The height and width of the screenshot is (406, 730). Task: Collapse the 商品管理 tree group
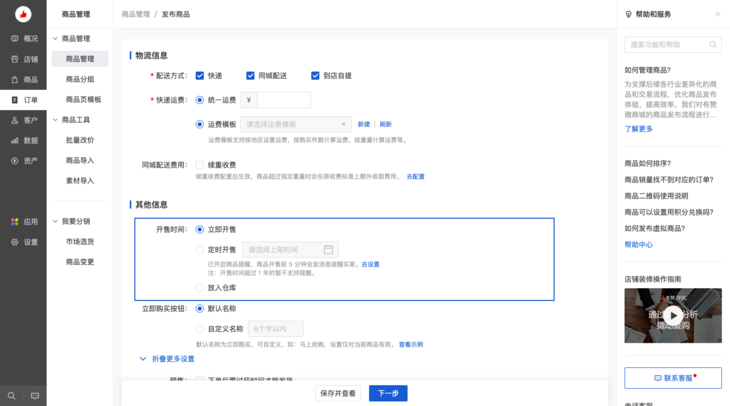55,39
